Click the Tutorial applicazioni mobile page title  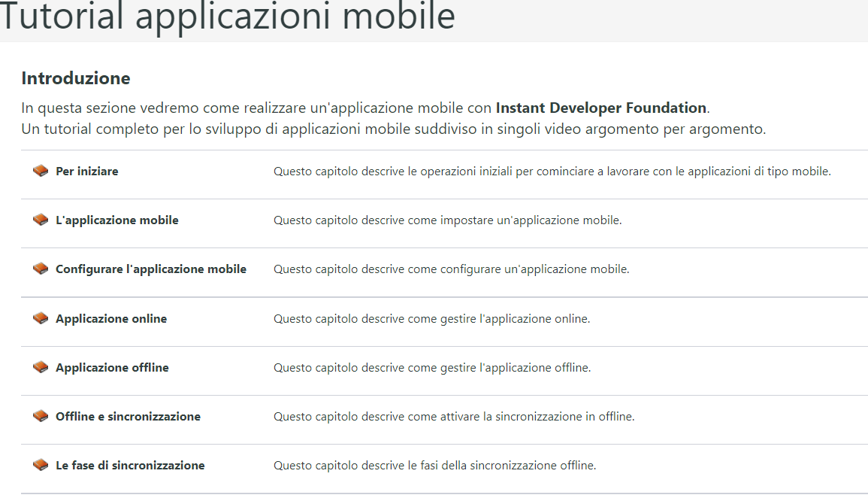[228, 17]
